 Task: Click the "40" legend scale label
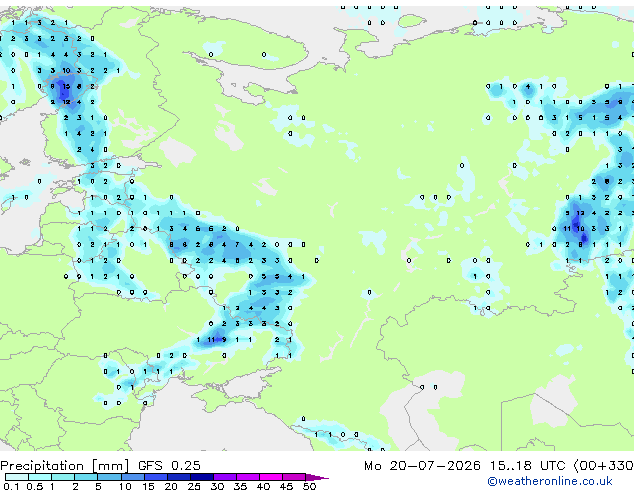[x=263, y=486]
